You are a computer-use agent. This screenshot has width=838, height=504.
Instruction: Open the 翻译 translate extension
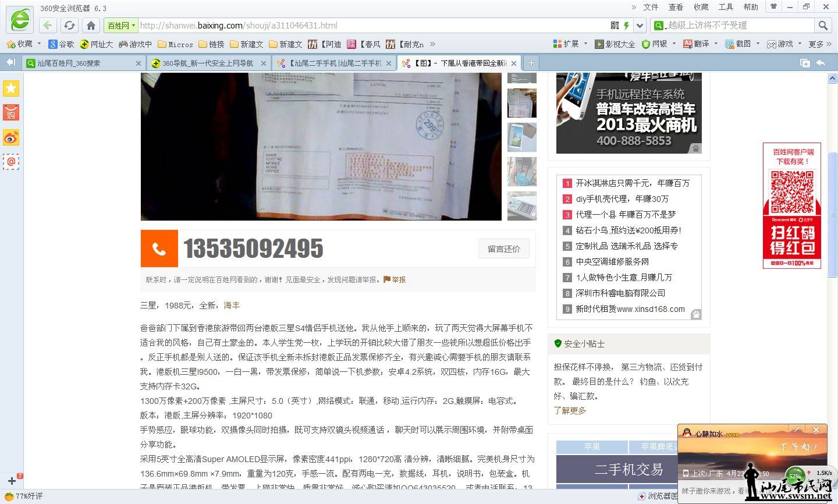point(696,44)
